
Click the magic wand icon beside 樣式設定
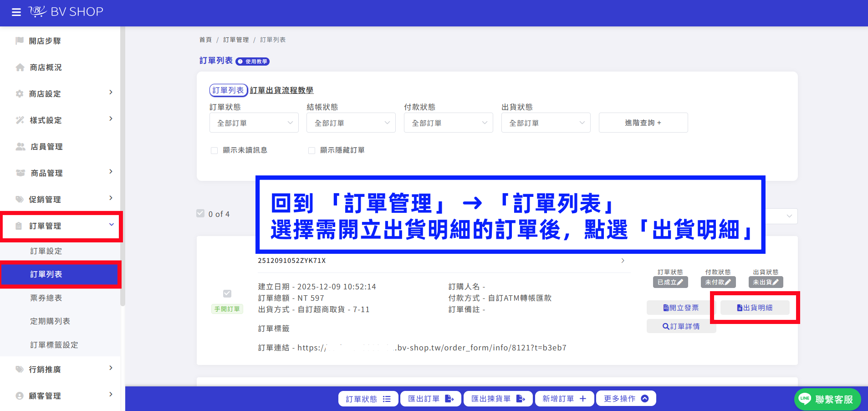(x=20, y=120)
